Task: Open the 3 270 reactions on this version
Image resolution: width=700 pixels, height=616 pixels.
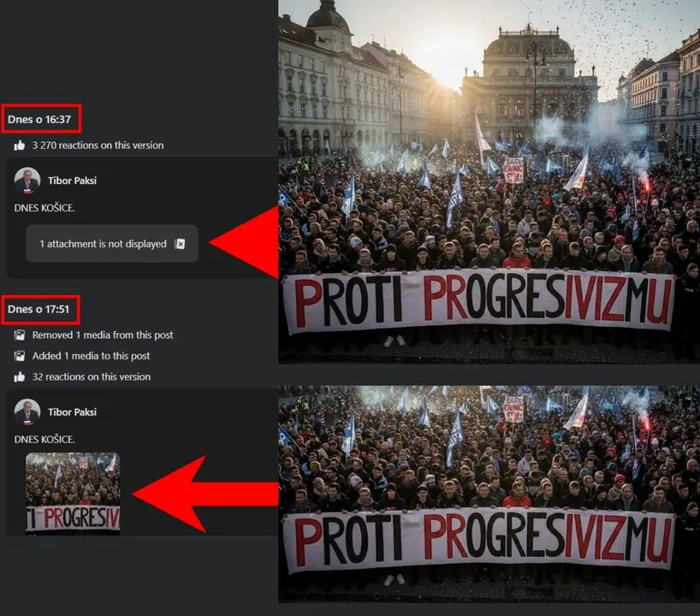Action: 98,145
